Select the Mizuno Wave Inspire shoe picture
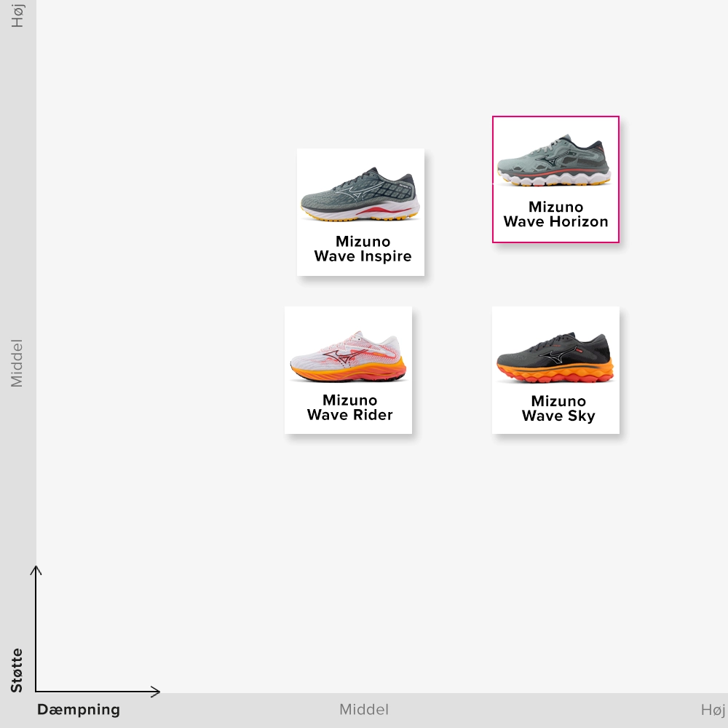728x728 pixels. tap(360, 194)
